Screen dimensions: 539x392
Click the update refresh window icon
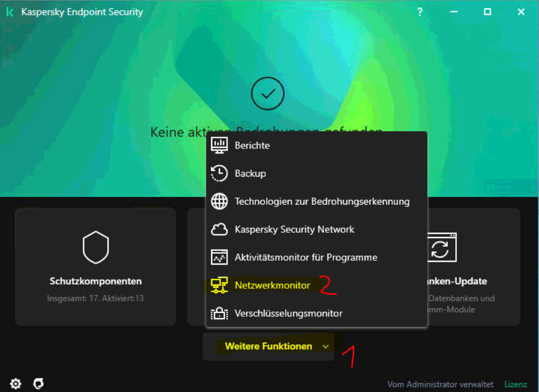tap(442, 247)
